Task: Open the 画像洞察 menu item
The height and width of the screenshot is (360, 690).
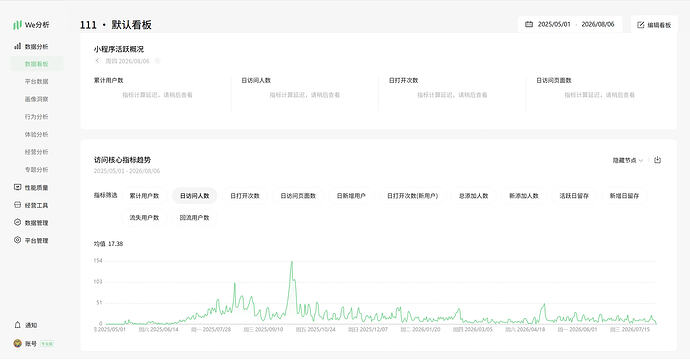Action: pos(37,99)
